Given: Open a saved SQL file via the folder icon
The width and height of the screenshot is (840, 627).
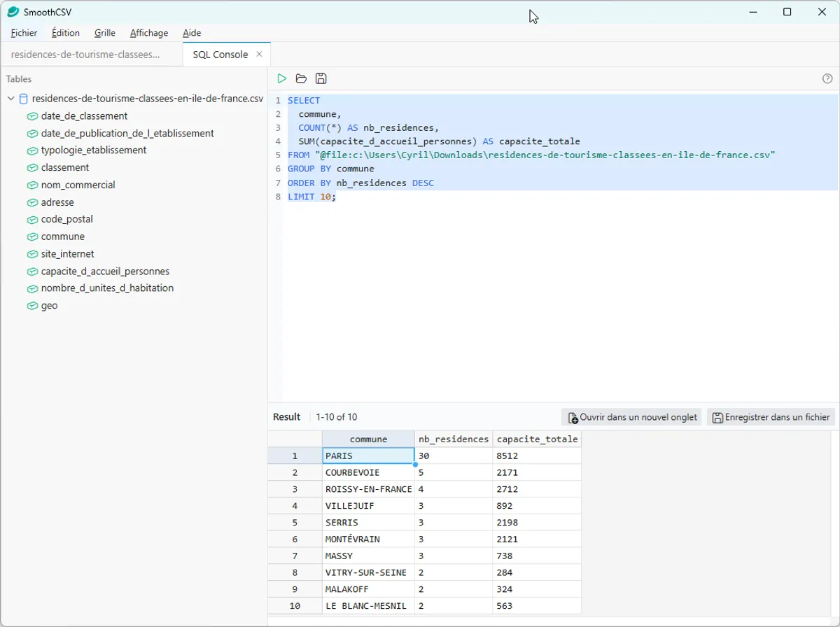Looking at the screenshot, I should (302, 78).
